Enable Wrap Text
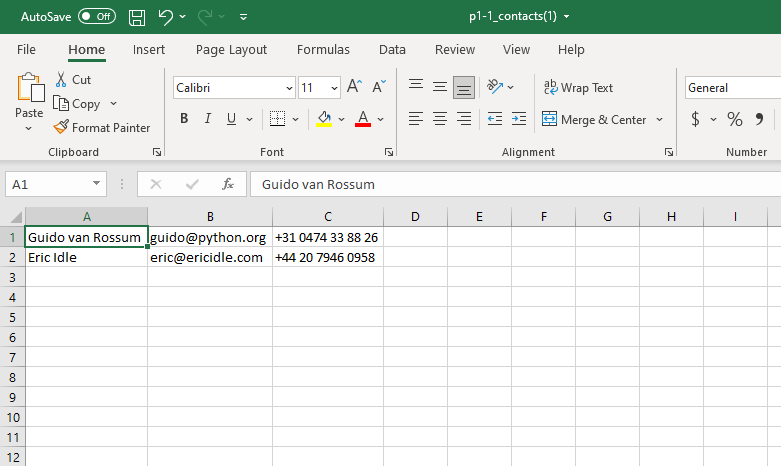781x466 pixels. pyautogui.click(x=578, y=88)
